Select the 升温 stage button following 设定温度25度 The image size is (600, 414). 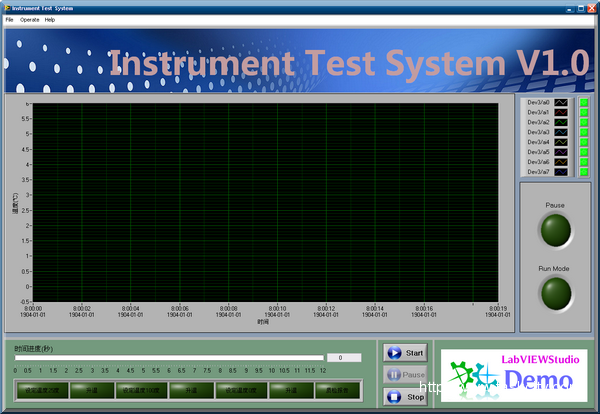pos(92,390)
